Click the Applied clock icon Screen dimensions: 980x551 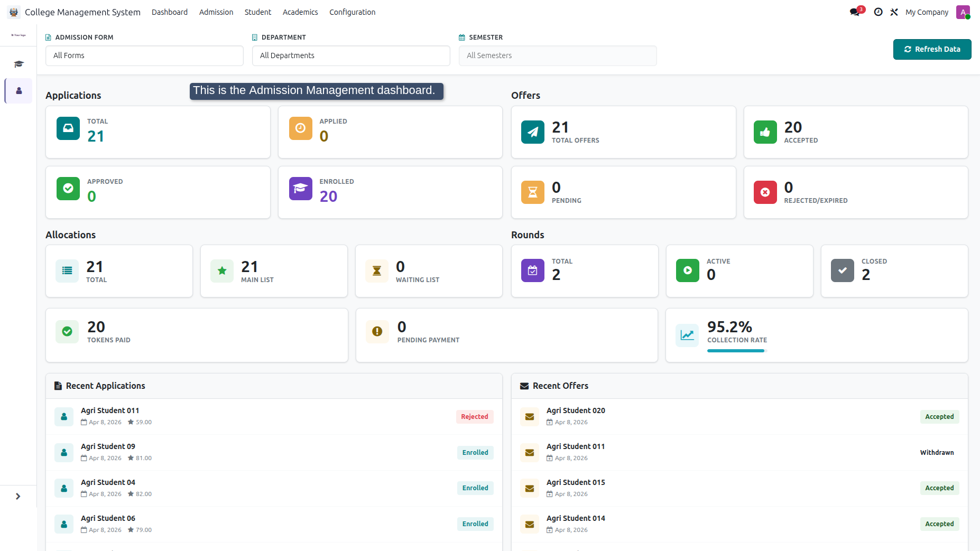[300, 128]
